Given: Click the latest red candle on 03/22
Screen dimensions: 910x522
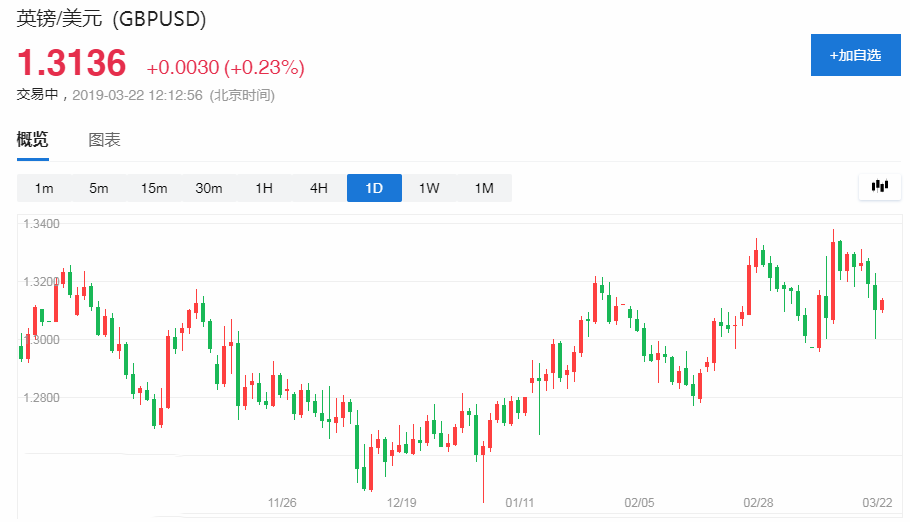Looking at the screenshot, I should [882, 305].
